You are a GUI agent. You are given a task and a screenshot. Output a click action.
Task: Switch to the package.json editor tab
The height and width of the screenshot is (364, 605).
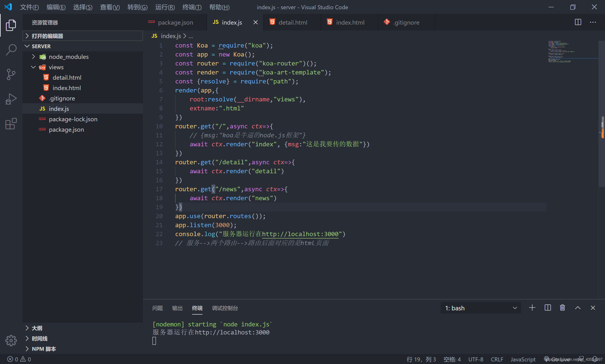coord(175,22)
